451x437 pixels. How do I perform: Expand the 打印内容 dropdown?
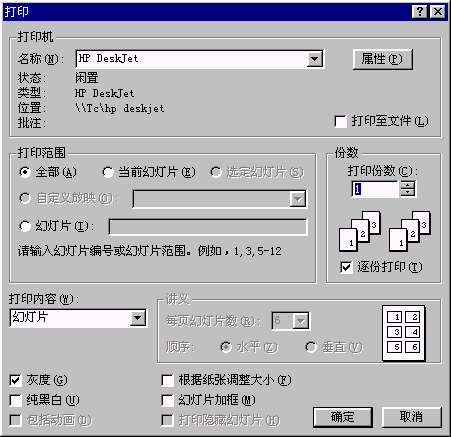point(138,318)
